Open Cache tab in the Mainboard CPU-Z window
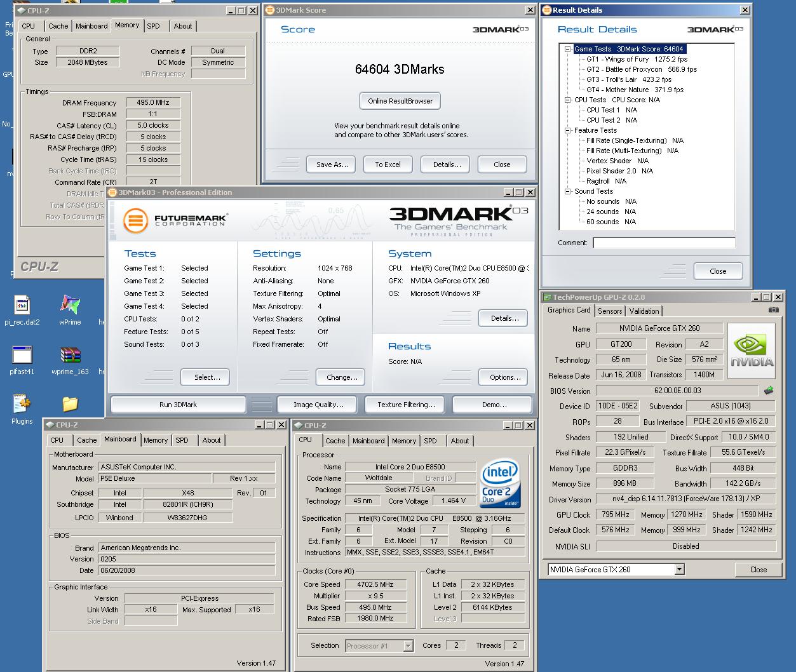This screenshot has height=672, width=796. pyautogui.click(x=87, y=440)
